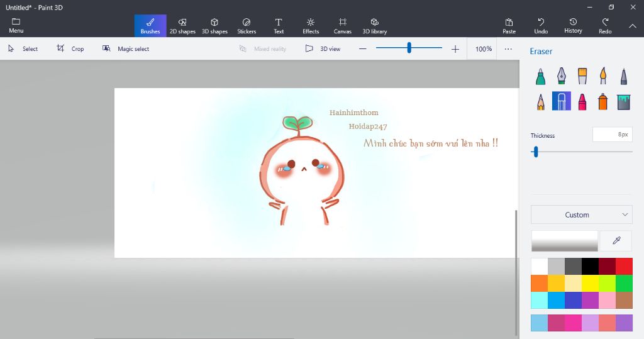Screen dimensions: 644x339
Task: Select the Fill bucket tool
Action: pos(623,101)
